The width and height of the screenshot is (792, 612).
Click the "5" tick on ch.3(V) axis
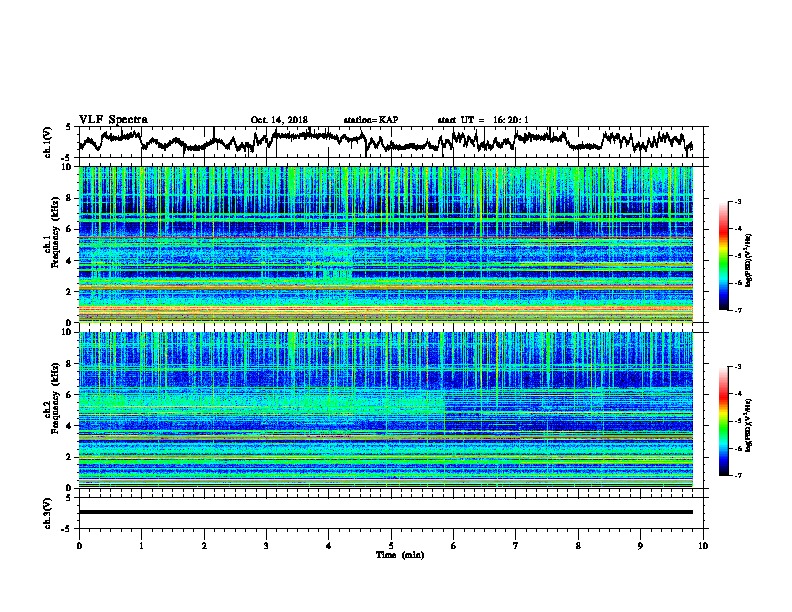click(69, 498)
